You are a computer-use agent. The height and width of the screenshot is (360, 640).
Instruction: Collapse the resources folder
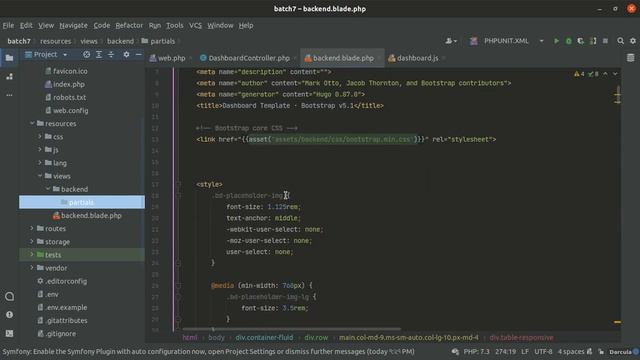[32, 123]
